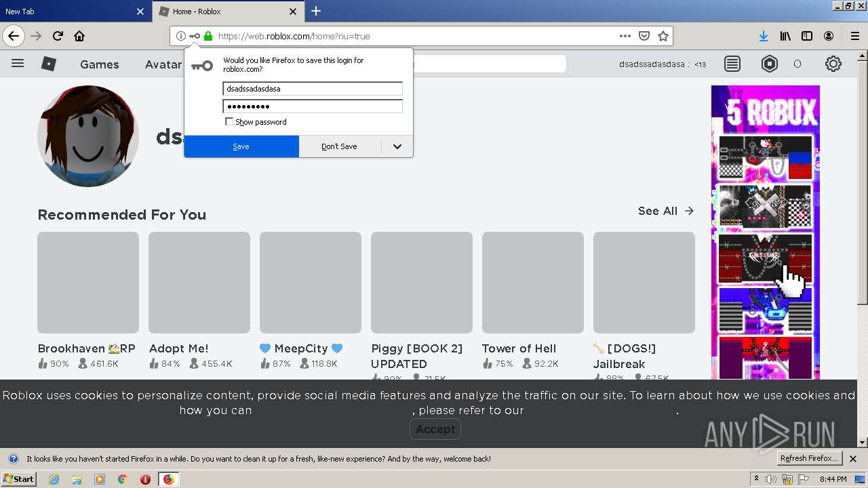
Task: Go back with the browser back arrow
Action: point(14,36)
